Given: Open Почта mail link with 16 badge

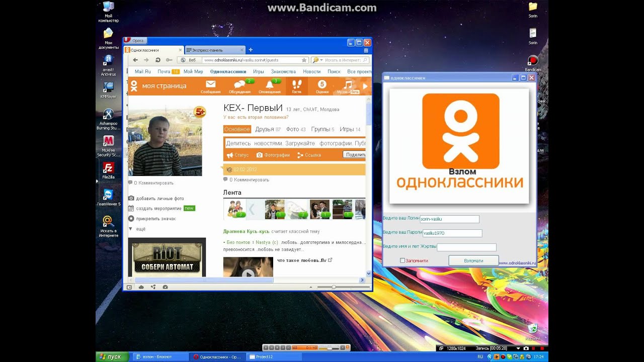Looking at the screenshot, I should (x=168, y=71).
